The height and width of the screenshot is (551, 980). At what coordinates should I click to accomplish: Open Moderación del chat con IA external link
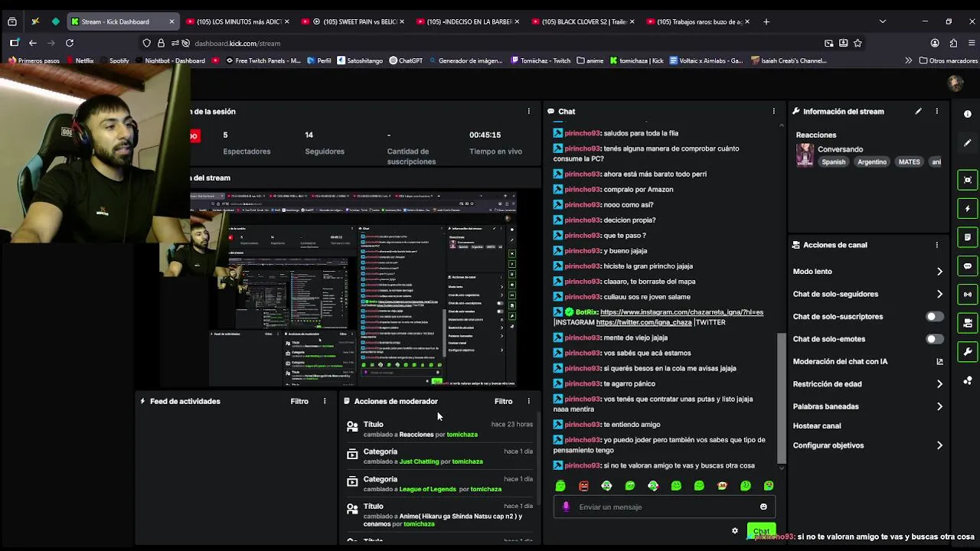[x=939, y=361]
